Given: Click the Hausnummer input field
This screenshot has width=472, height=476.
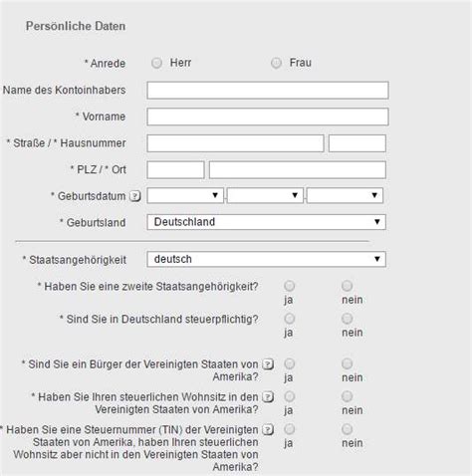Looking at the screenshot, I should pyautogui.click(x=357, y=143).
